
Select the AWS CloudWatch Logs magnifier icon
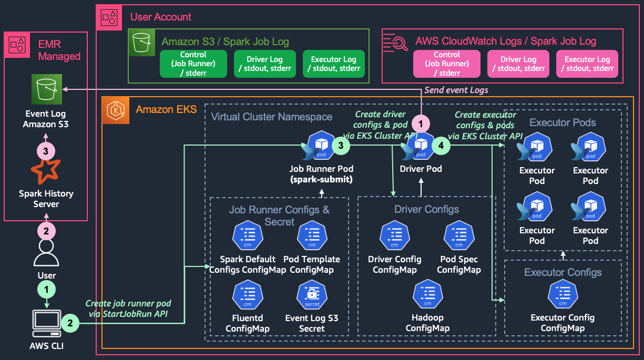click(x=395, y=42)
